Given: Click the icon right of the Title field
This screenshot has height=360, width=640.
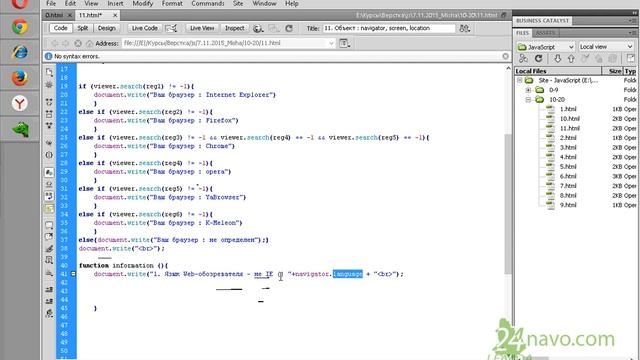Looking at the screenshot, I should [464, 28].
